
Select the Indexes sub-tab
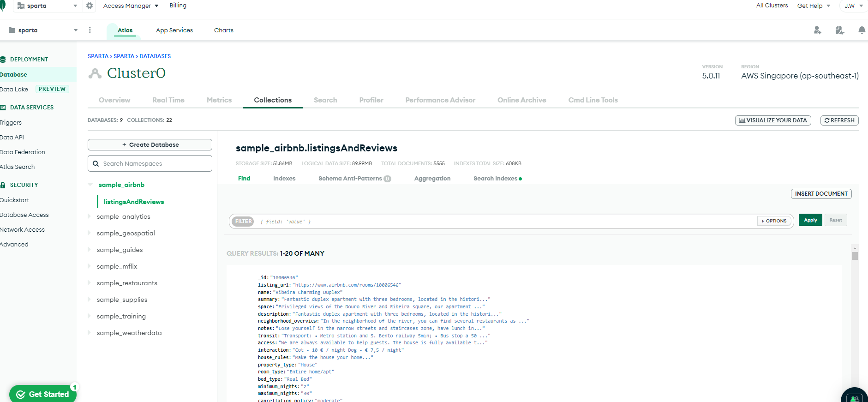284,179
